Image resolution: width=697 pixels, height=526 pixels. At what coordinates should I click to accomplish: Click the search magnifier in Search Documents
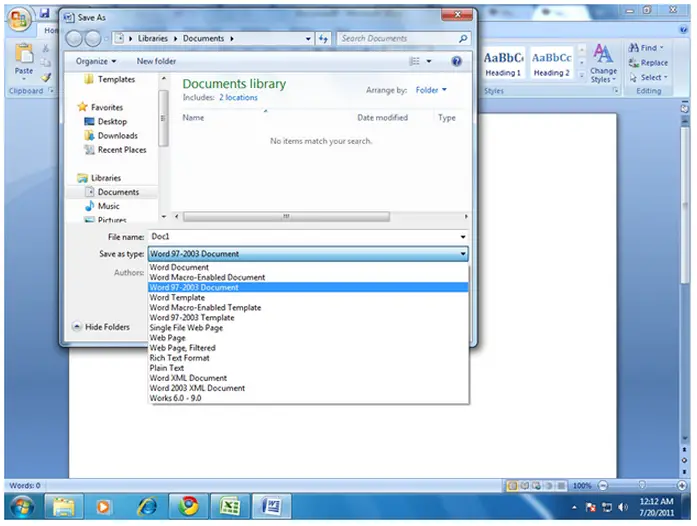coord(463,39)
